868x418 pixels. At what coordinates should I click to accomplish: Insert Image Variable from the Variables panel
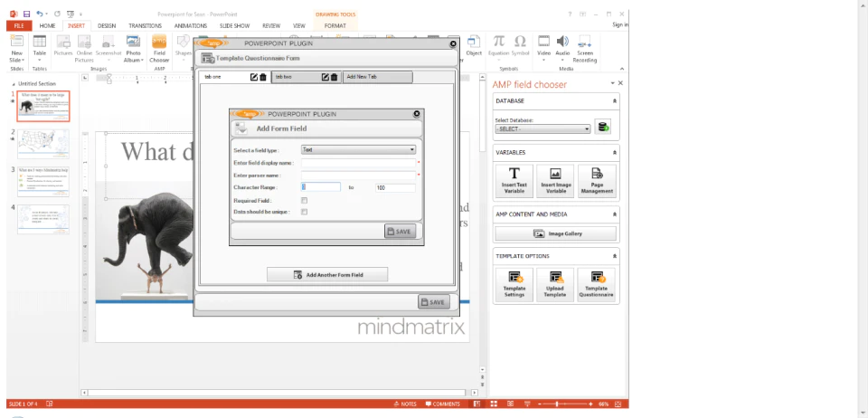click(556, 181)
